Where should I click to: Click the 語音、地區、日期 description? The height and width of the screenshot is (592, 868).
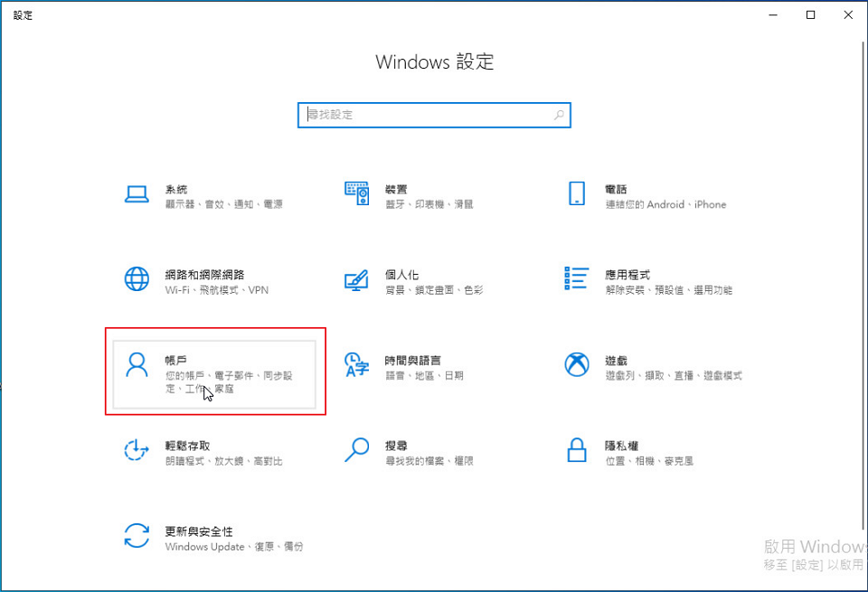point(424,376)
